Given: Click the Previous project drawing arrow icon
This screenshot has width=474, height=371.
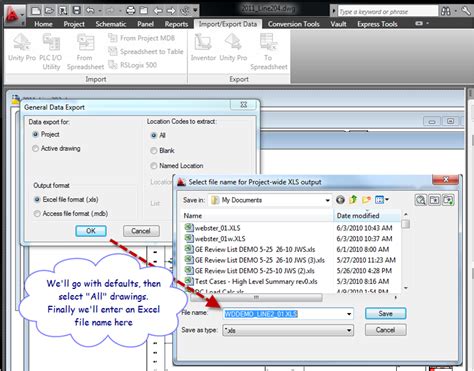Looking at the screenshot, I should 158,11.
